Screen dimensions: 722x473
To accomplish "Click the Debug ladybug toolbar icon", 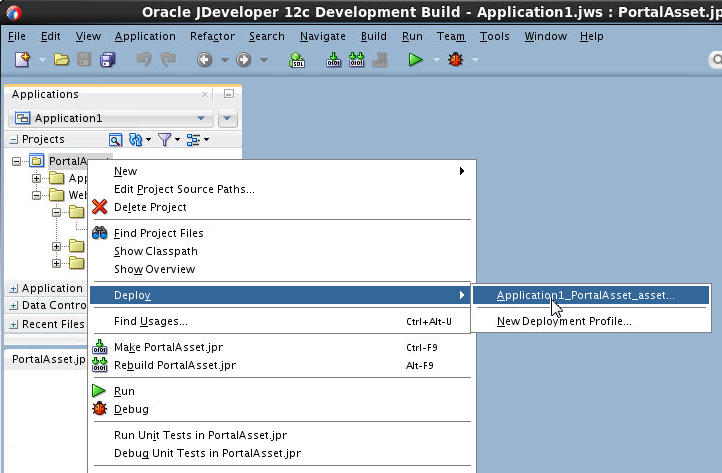I will 455,60.
